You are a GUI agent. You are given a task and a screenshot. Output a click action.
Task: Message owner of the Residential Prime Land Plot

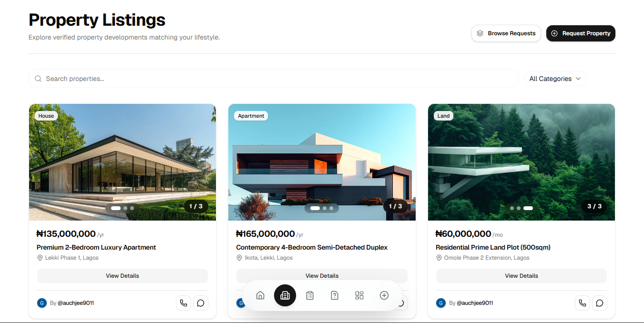600,303
